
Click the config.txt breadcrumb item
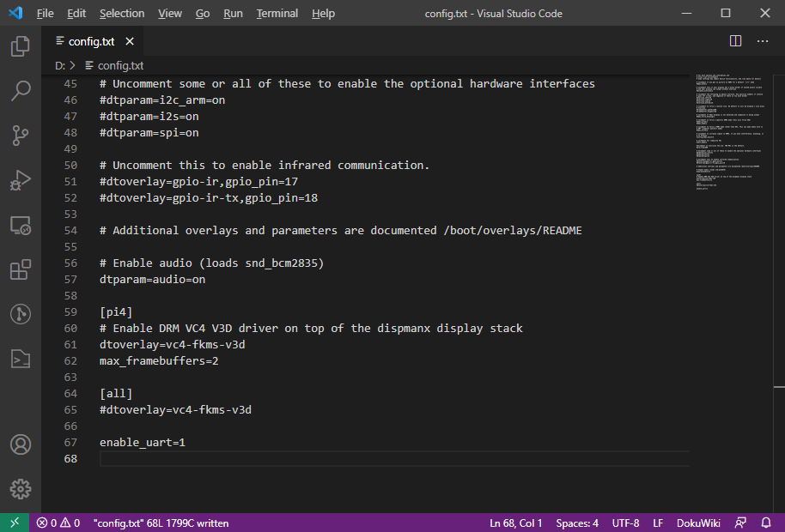114,65
